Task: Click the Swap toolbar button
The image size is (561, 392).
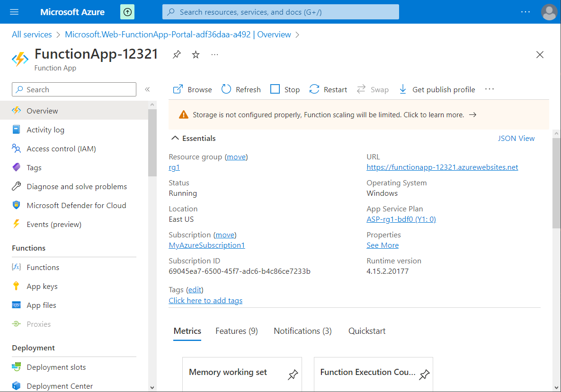Action: 373,89
